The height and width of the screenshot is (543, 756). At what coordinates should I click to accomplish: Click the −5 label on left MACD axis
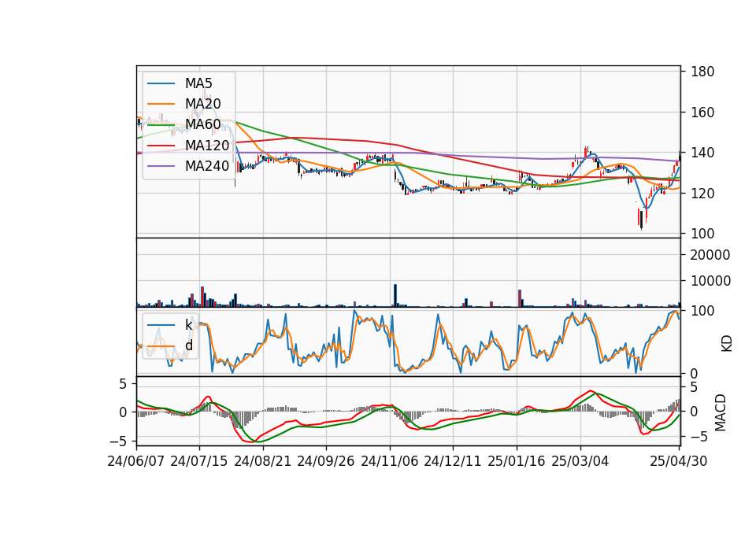point(118,441)
